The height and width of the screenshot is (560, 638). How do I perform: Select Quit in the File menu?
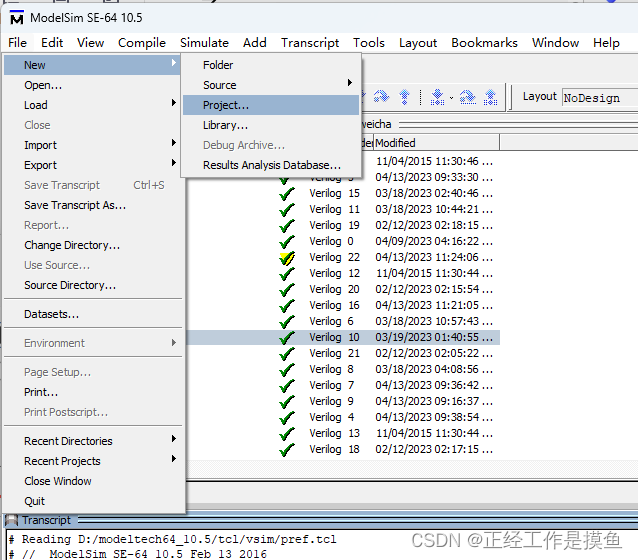[92, 501]
